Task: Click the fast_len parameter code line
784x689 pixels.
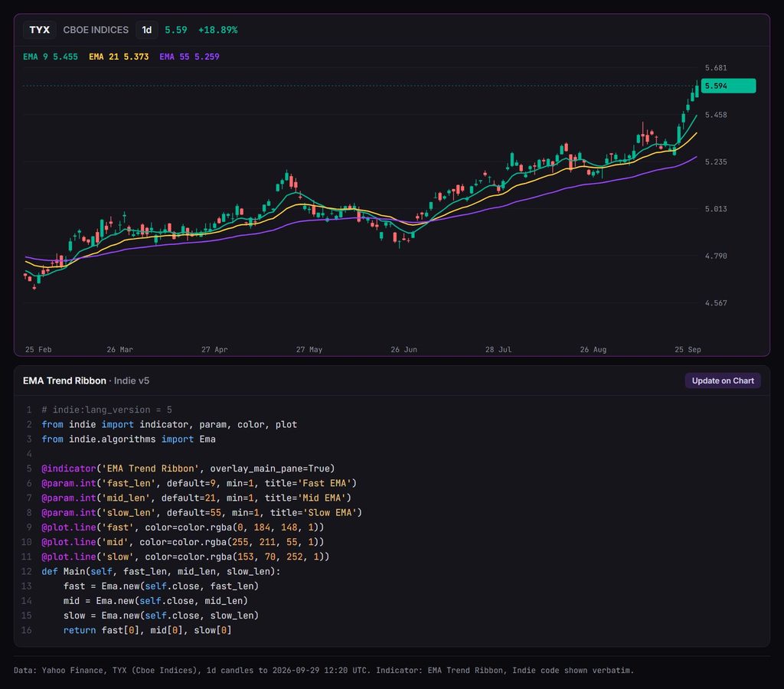Action: (199, 483)
